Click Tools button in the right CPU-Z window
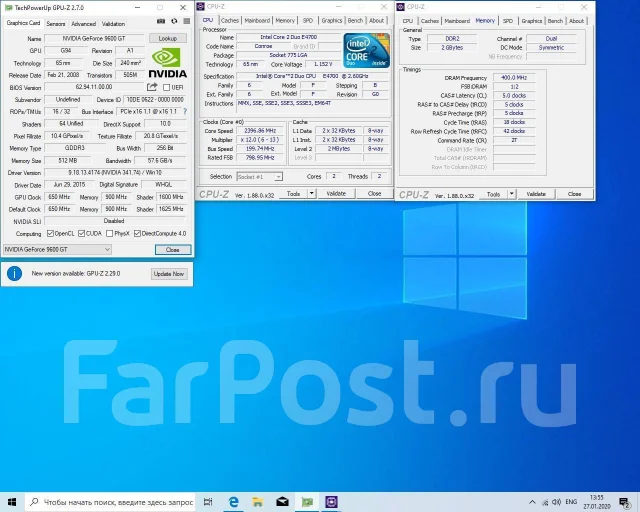This screenshot has height=512, width=640. tap(493, 194)
